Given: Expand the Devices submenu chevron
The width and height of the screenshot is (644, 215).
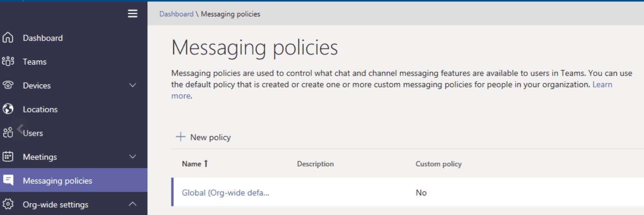Looking at the screenshot, I should pyautogui.click(x=133, y=85).
